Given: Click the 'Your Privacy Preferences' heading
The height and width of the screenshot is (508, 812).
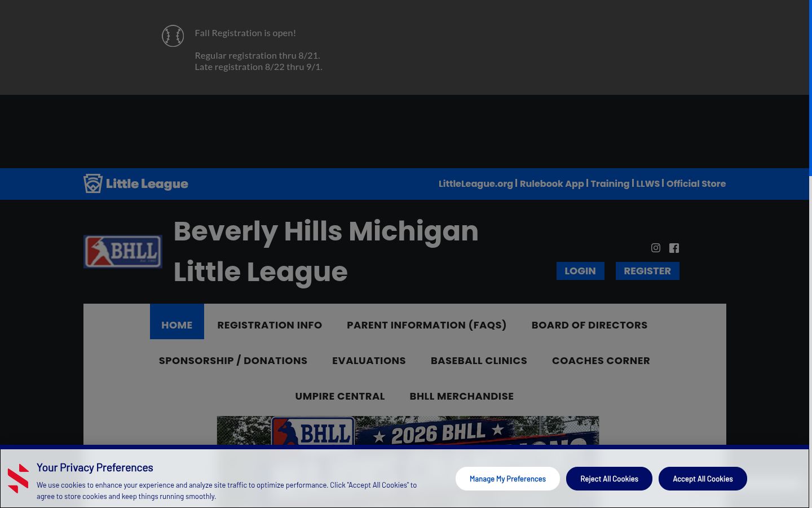Looking at the screenshot, I should (95, 467).
